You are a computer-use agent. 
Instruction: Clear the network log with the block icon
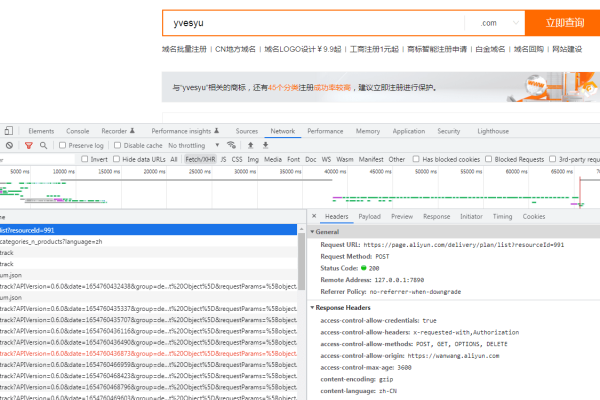click(10, 145)
